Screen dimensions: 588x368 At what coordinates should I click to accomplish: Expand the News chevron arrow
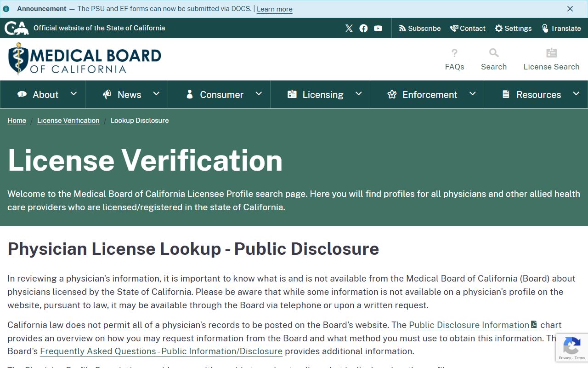pyautogui.click(x=156, y=94)
